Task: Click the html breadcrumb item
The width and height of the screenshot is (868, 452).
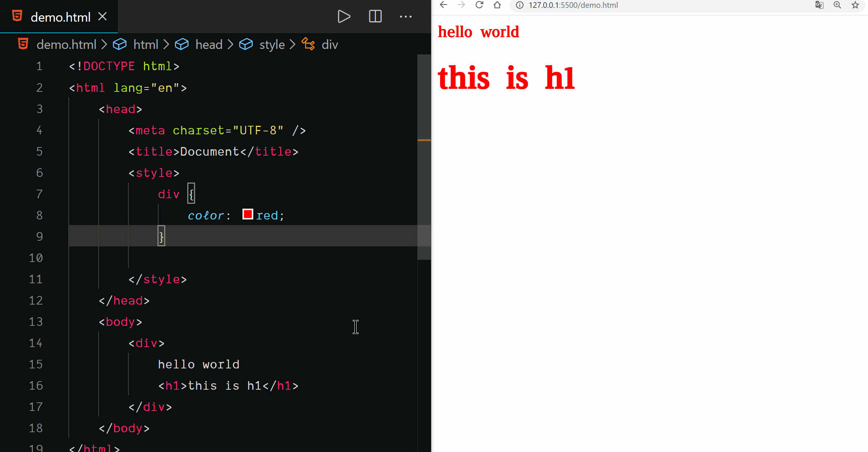Action: click(x=145, y=44)
